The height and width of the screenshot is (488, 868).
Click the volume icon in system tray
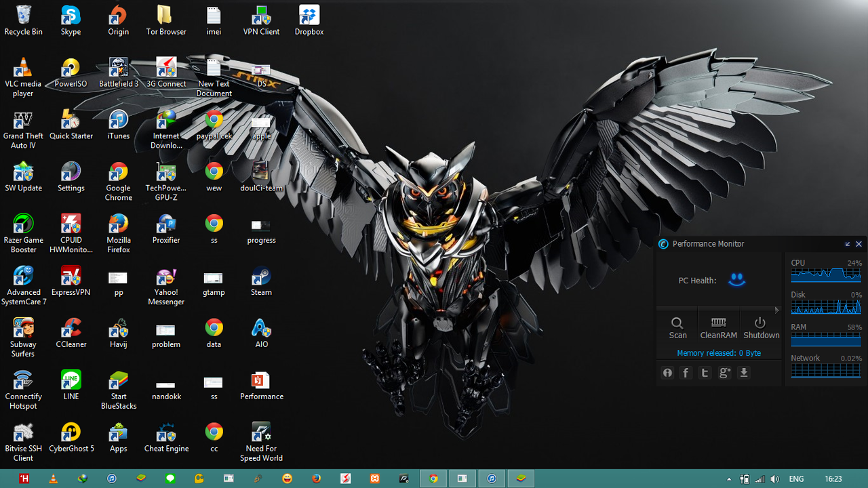(775, 479)
